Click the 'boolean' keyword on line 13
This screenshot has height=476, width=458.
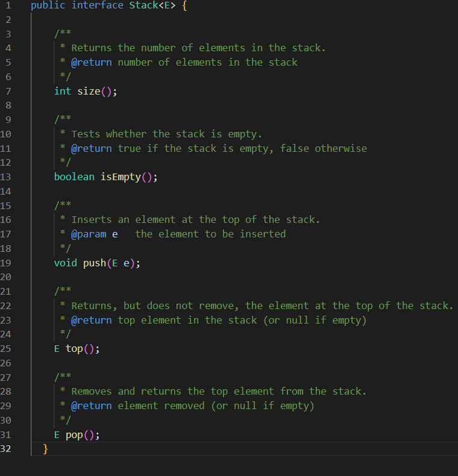click(74, 177)
